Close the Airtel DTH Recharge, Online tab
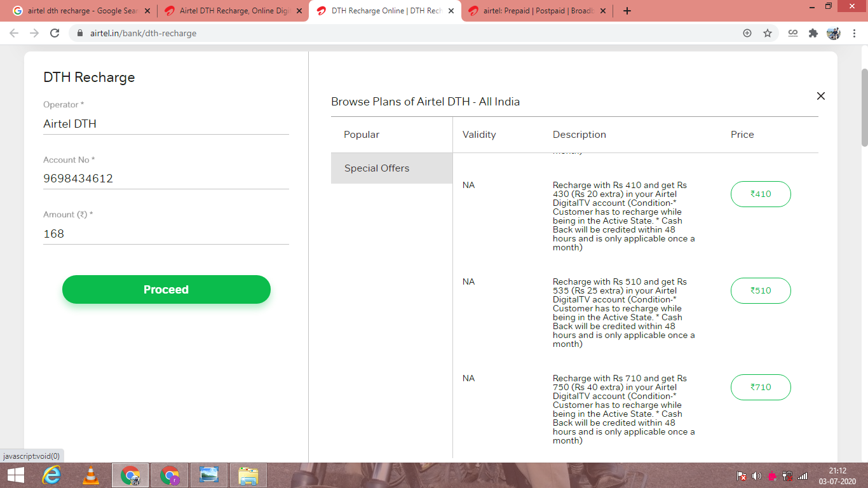The width and height of the screenshot is (868, 488). [299, 11]
